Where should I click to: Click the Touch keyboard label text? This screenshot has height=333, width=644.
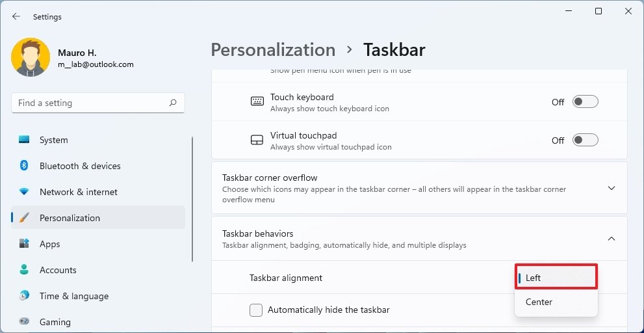[x=302, y=97]
